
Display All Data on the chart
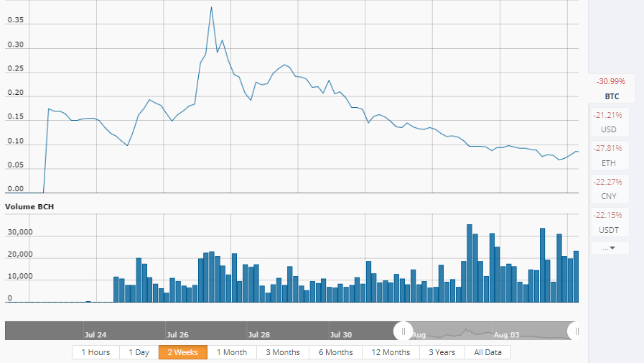click(x=487, y=352)
